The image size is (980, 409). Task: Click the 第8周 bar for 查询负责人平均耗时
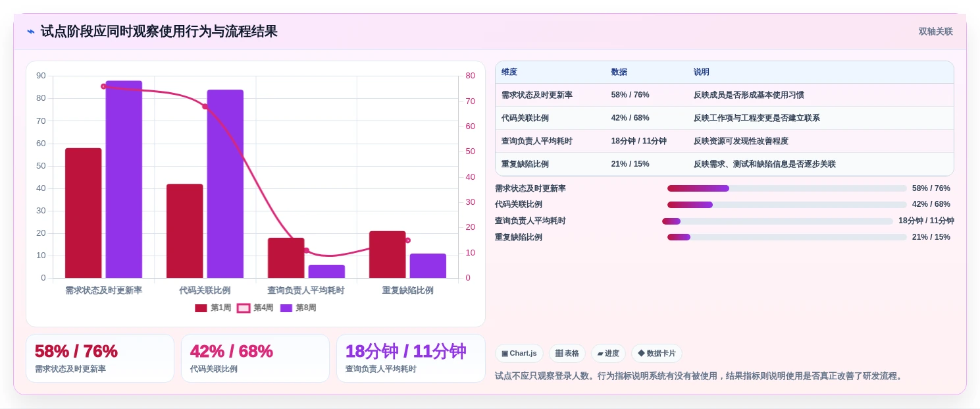326,271
